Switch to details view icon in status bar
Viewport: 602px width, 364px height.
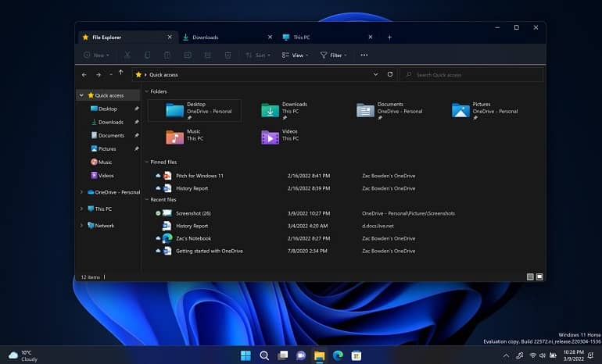[530, 277]
